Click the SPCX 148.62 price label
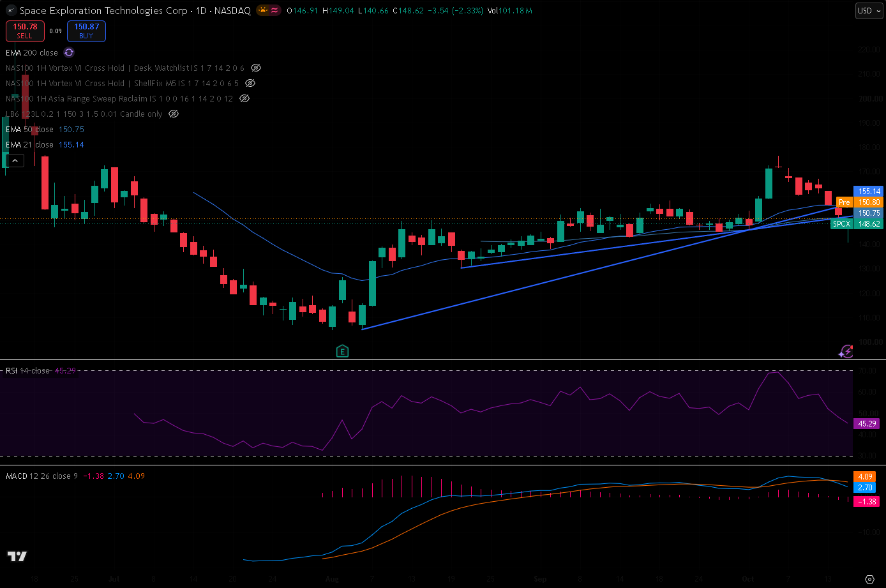This screenshot has height=588, width=886. 857,224
